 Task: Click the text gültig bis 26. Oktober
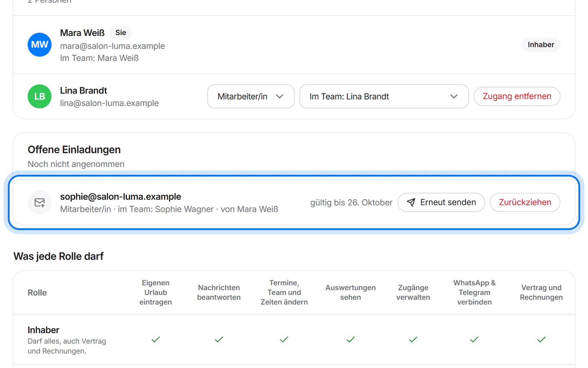coord(351,203)
